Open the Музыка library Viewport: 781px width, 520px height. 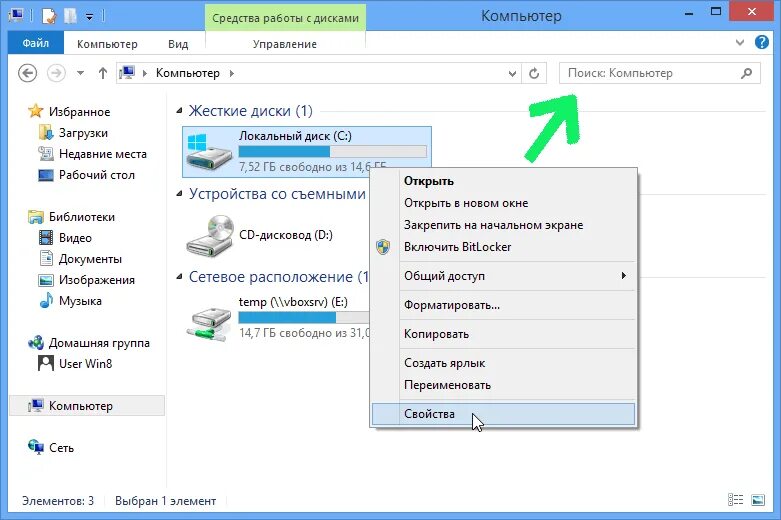(80, 301)
